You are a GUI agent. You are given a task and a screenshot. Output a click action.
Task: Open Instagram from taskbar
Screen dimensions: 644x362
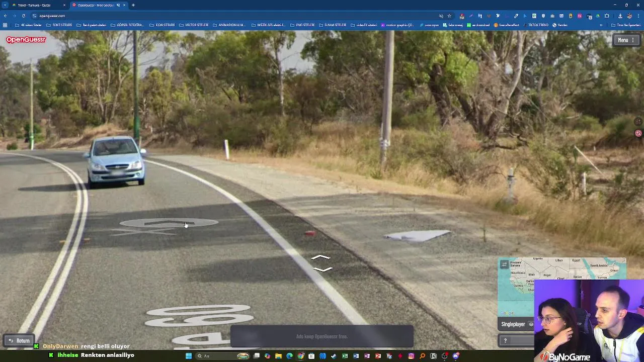pyautogui.click(x=411, y=356)
